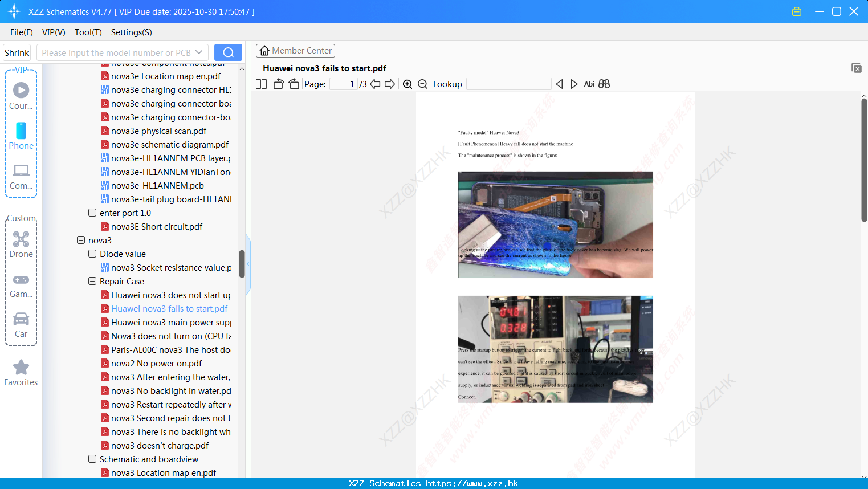Open the Member Center home button

click(x=295, y=51)
